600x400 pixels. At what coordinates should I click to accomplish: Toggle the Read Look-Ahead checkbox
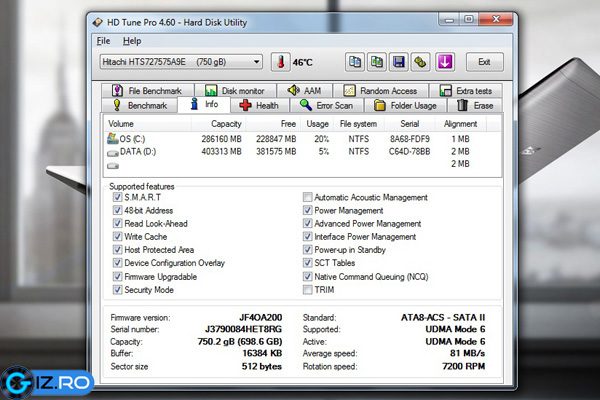point(117,223)
